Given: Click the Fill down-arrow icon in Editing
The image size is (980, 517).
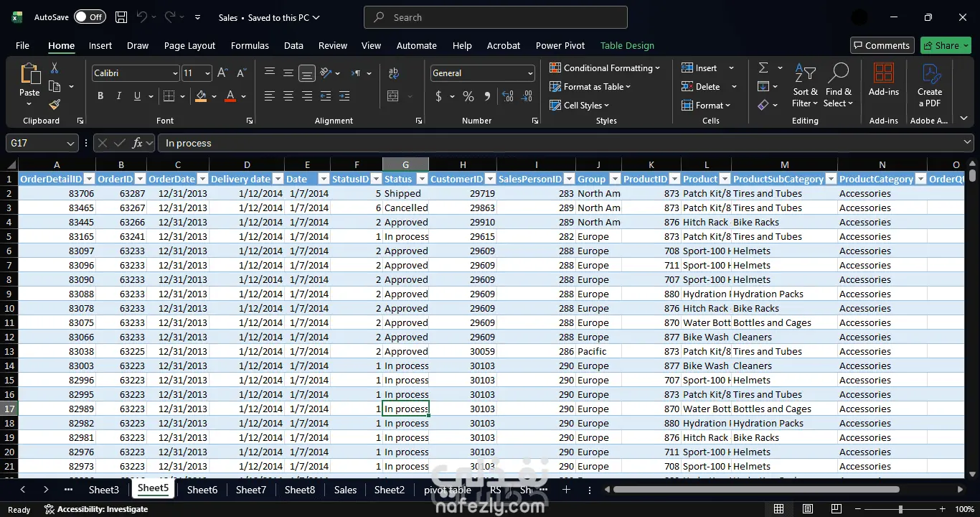Looking at the screenshot, I should (x=763, y=86).
